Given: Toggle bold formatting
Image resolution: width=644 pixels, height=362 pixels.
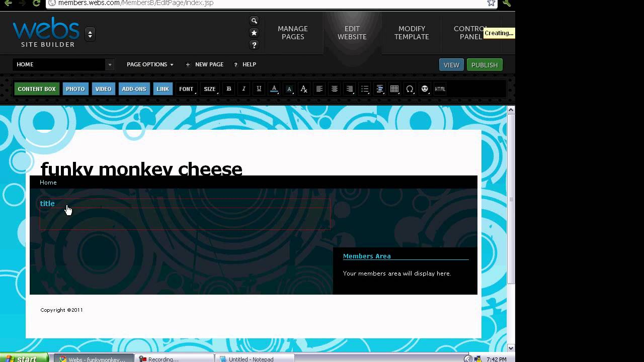Looking at the screenshot, I should 229,89.
